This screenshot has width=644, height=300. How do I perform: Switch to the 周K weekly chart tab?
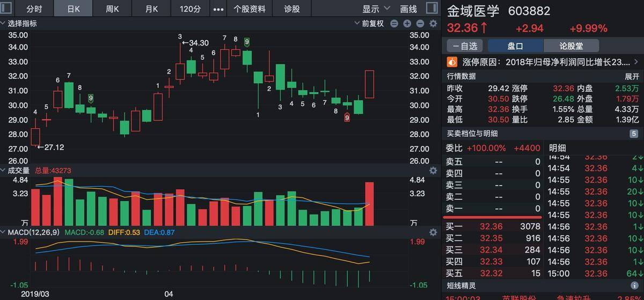[112, 9]
